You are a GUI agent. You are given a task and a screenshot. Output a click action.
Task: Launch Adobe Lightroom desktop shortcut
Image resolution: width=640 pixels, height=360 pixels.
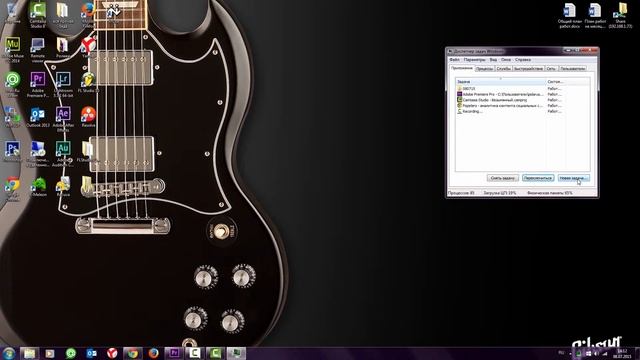[x=63, y=84]
